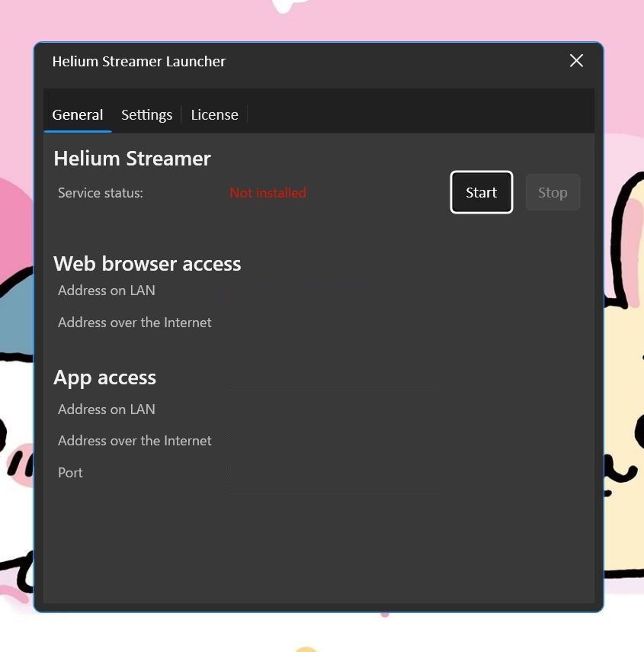The height and width of the screenshot is (652, 644).
Task: Click the 'Service status:' label
Action: (101, 193)
